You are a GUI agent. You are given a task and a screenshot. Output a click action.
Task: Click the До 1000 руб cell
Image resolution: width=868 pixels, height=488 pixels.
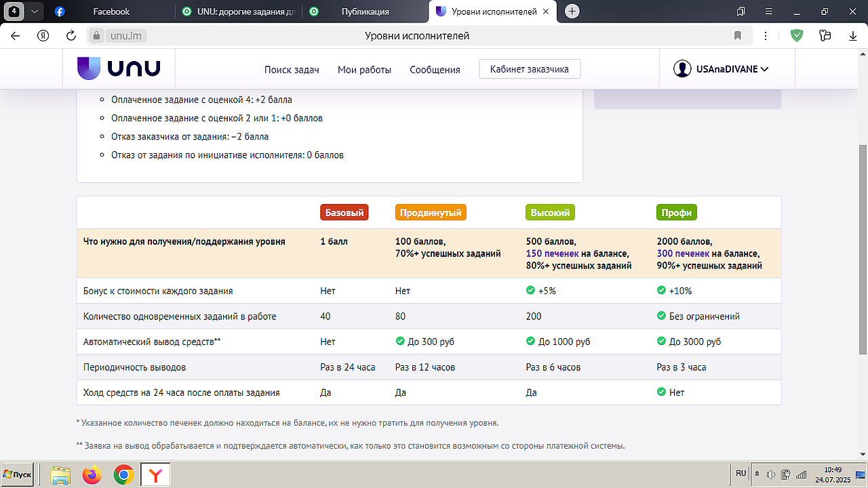[x=558, y=342]
